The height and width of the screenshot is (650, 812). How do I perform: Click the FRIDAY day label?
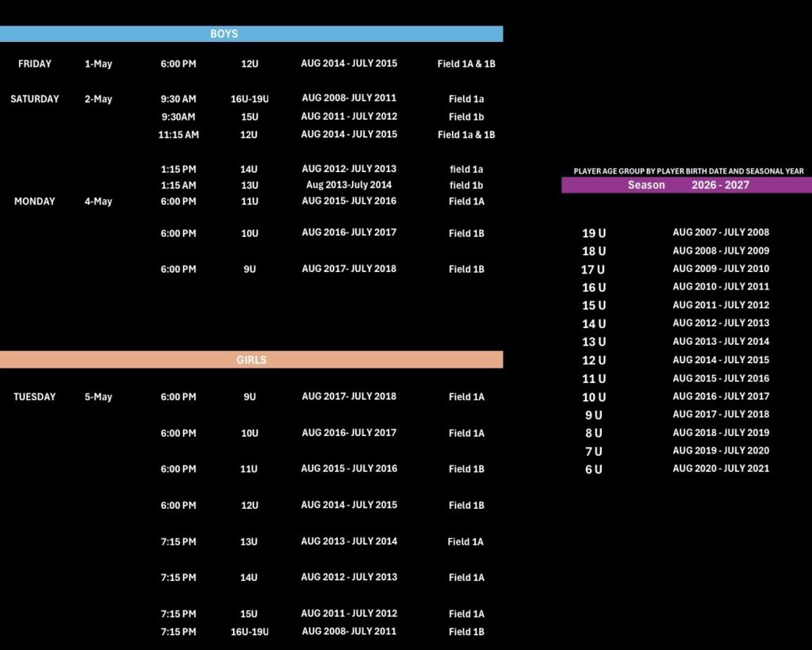[x=34, y=64]
